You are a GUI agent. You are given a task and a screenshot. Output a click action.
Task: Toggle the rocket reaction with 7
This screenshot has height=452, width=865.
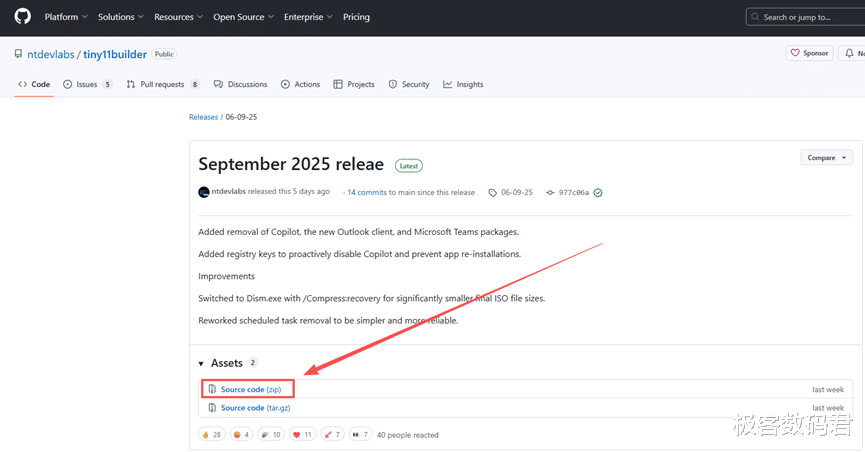[x=333, y=435]
